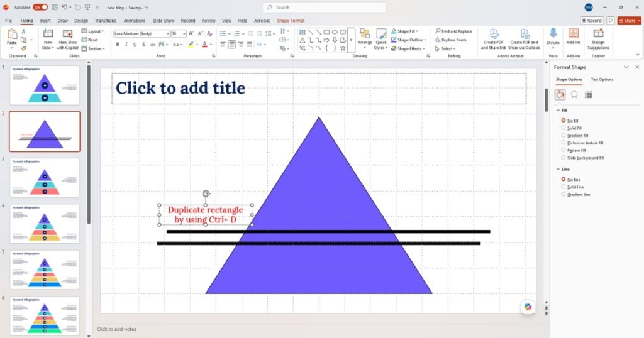Open Shape Outline dropdown

[x=409, y=40]
